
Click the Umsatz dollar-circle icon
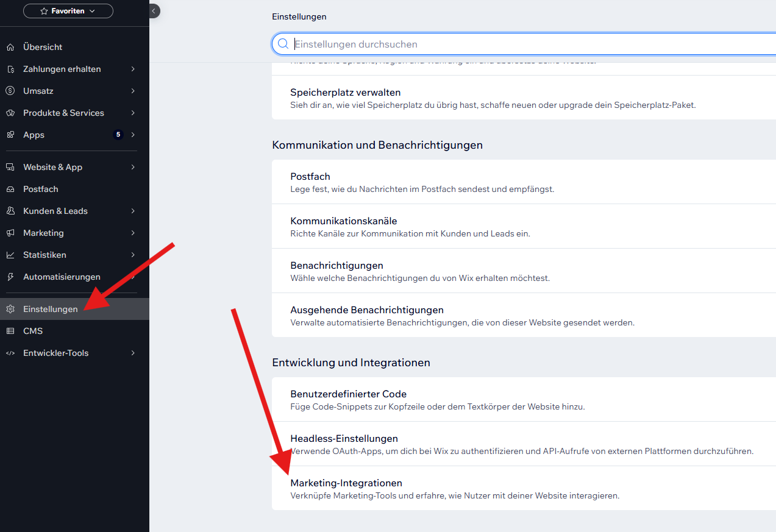[x=10, y=91]
